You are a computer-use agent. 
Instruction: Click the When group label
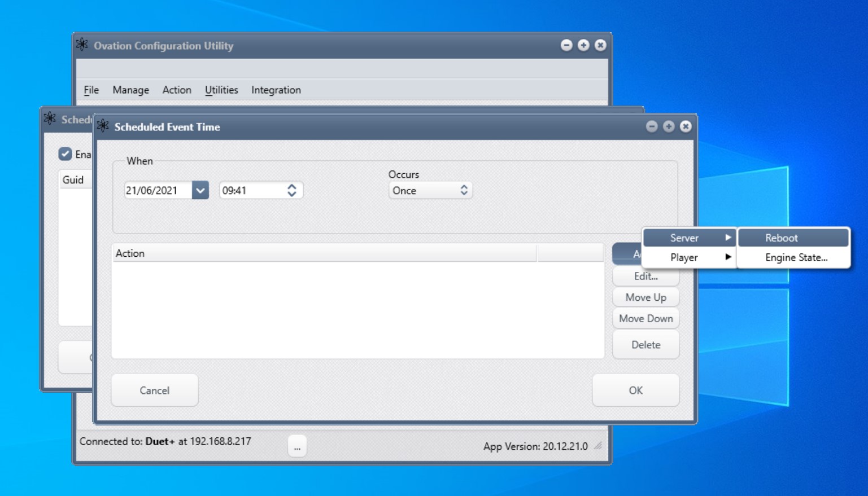click(139, 161)
